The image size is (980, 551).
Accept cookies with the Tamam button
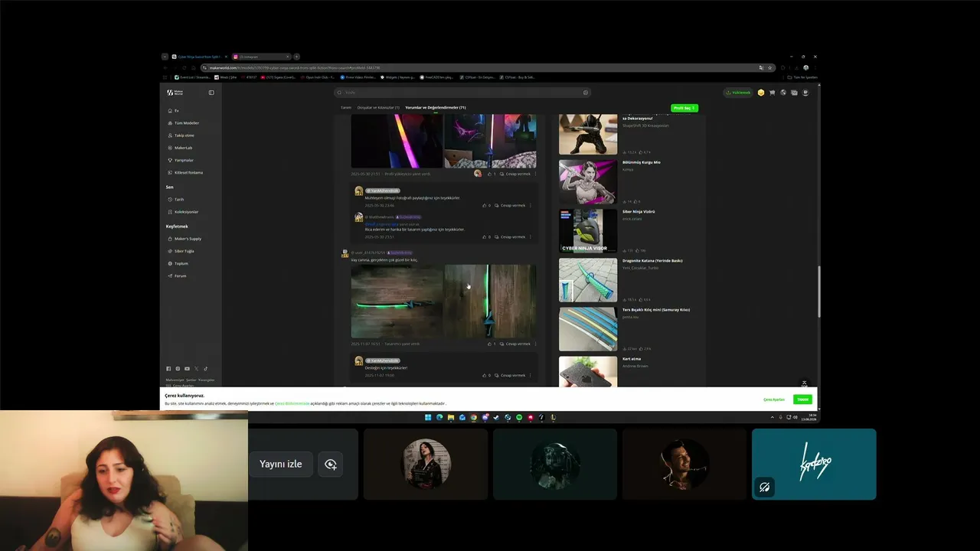click(802, 399)
